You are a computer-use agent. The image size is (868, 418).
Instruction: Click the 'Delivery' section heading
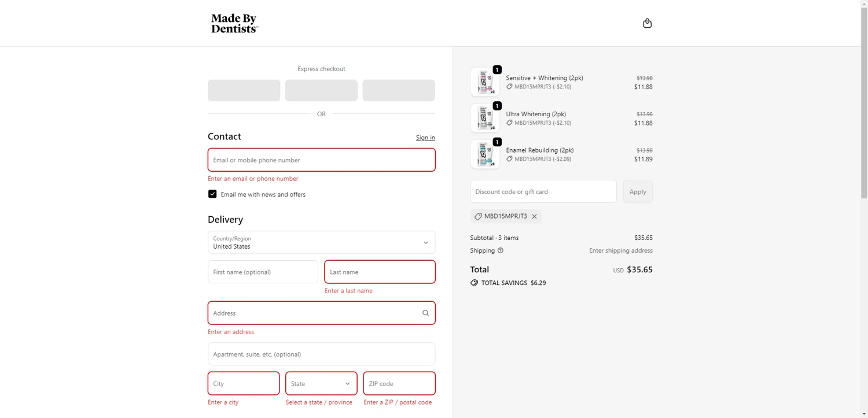[x=225, y=220]
